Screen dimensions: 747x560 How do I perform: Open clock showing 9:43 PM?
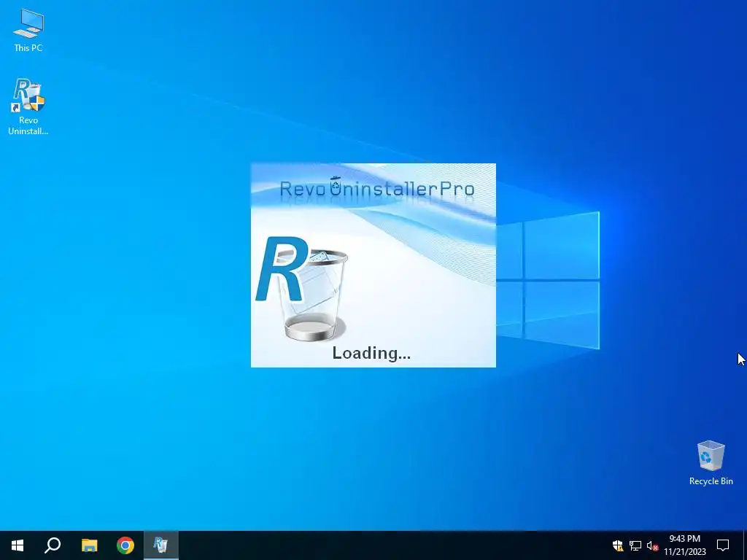pos(684,545)
